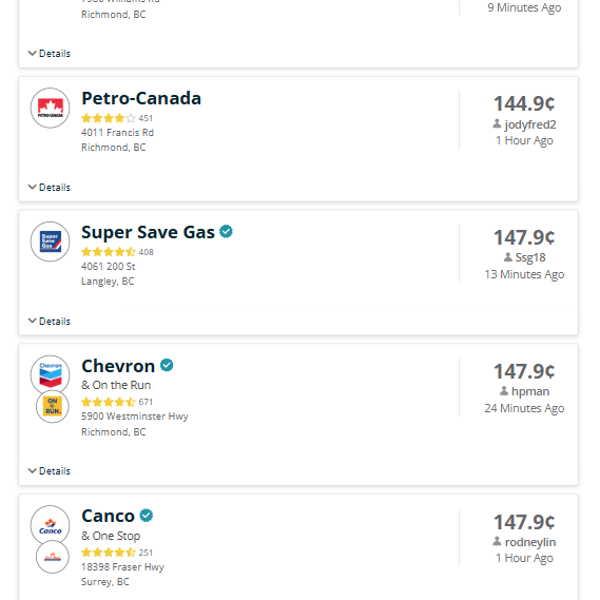Click the One Stop logo under Canco

[x=52, y=556]
